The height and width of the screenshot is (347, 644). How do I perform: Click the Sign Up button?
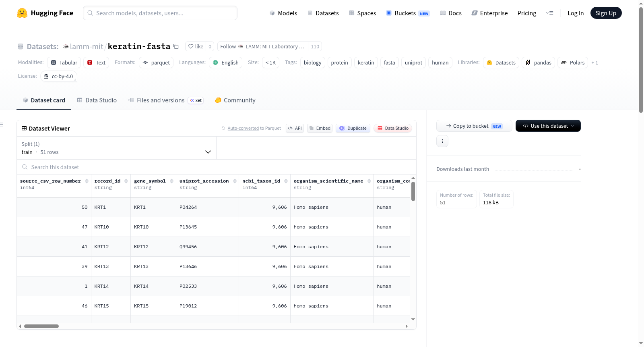[x=606, y=13]
